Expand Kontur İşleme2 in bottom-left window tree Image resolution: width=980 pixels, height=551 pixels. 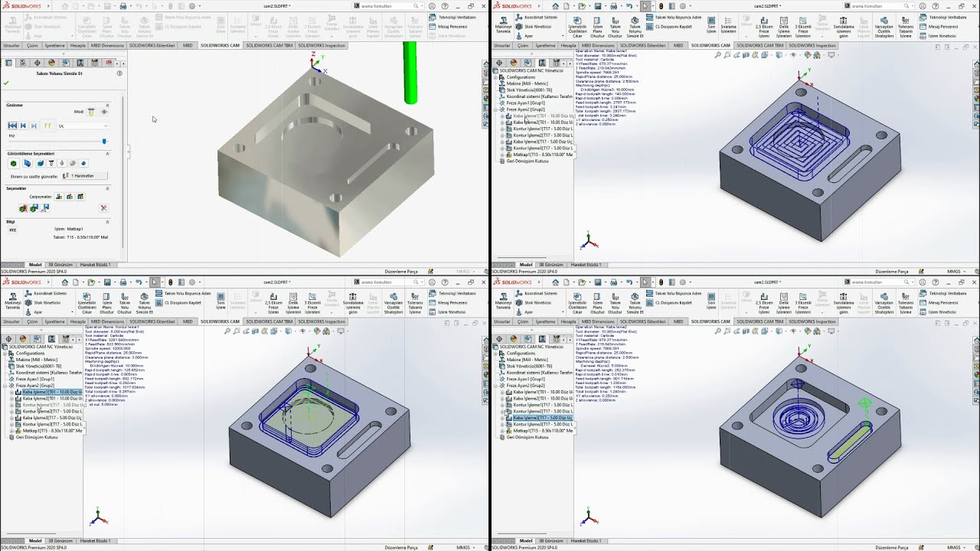(x=11, y=411)
